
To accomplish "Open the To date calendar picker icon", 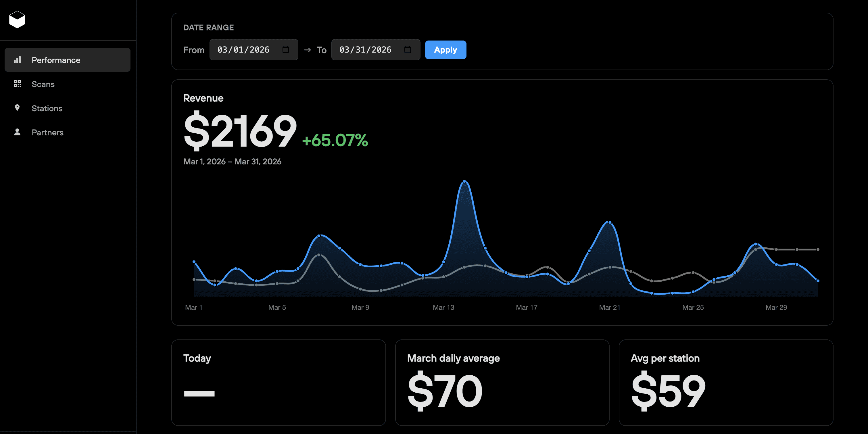I will (x=407, y=50).
